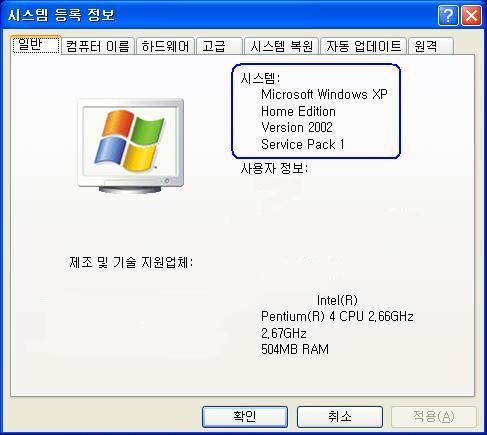Viewport: 487px width, 435px height.
Task: Click the Windows XP logo monitor image
Action: pos(130,146)
